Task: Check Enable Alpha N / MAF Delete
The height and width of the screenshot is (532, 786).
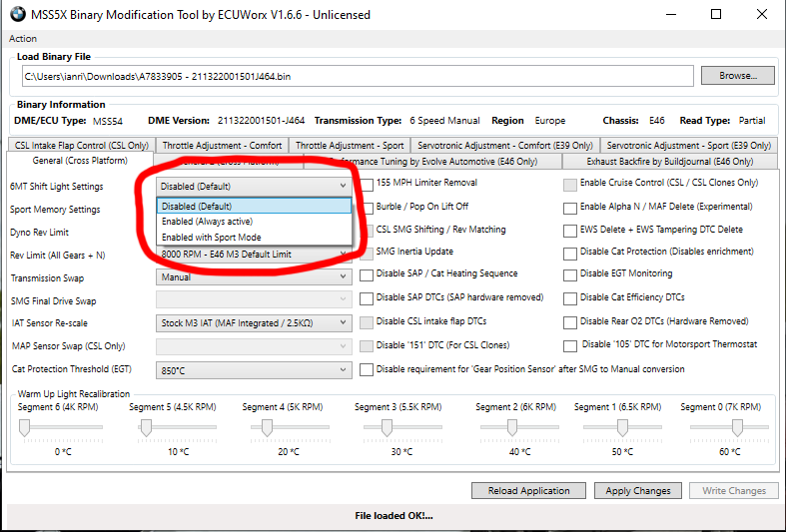Action: click(570, 209)
